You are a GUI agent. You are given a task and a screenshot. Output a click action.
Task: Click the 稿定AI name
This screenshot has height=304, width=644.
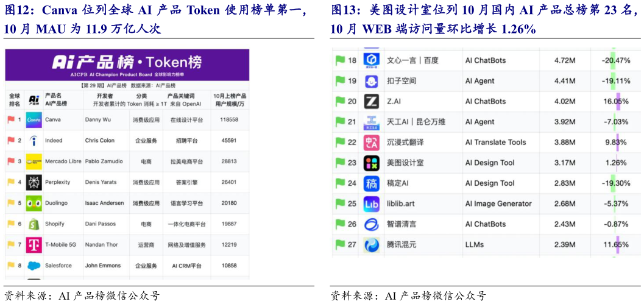point(398,183)
